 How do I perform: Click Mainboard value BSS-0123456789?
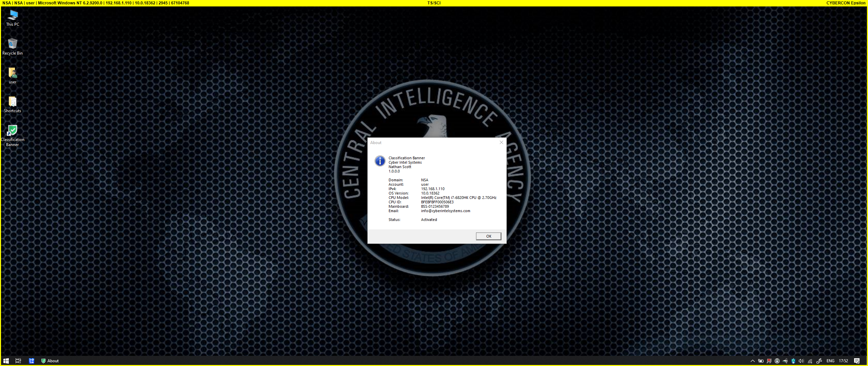[435, 206]
